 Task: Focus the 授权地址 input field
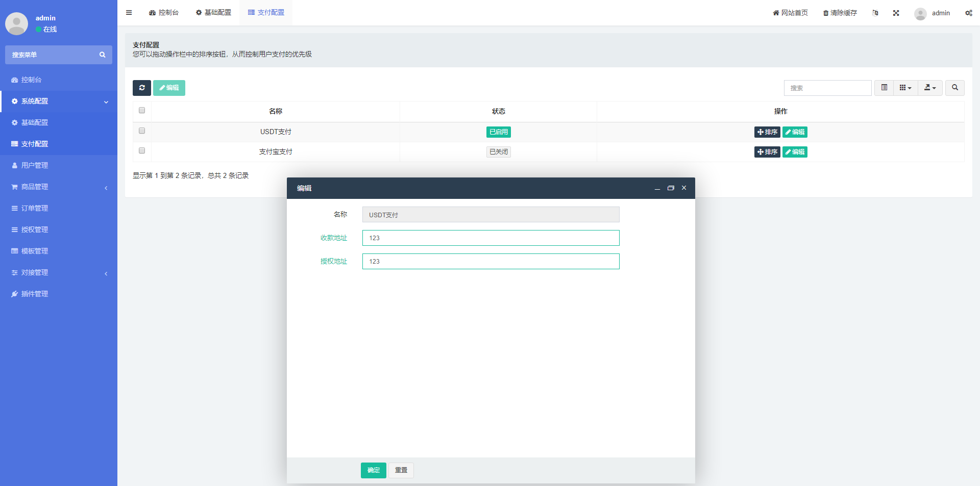click(x=491, y=262)
